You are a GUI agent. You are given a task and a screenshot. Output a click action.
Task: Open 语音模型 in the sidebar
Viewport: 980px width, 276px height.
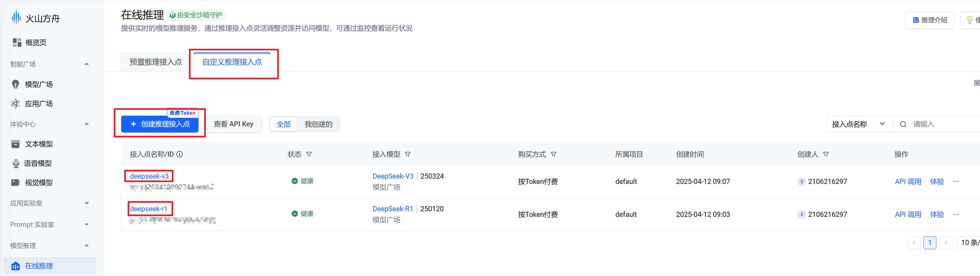pyautogui.click(x=38, y=163)
